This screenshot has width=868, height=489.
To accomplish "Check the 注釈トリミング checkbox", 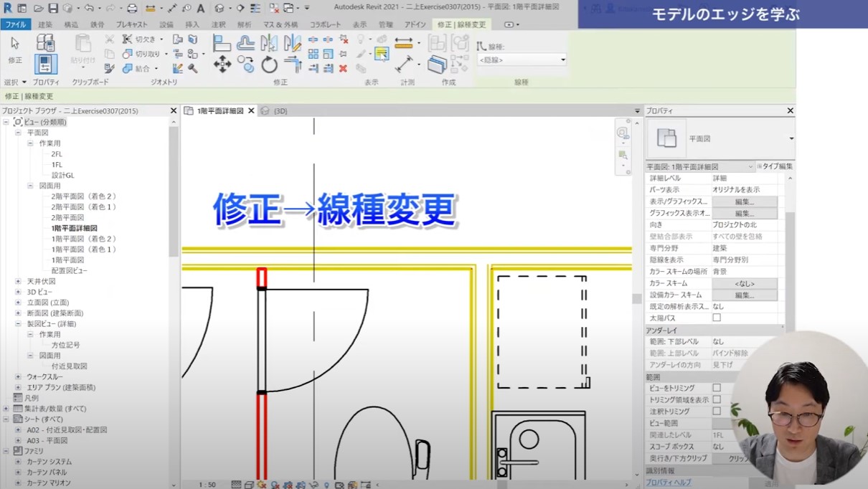I will click(x=716, y=412).
